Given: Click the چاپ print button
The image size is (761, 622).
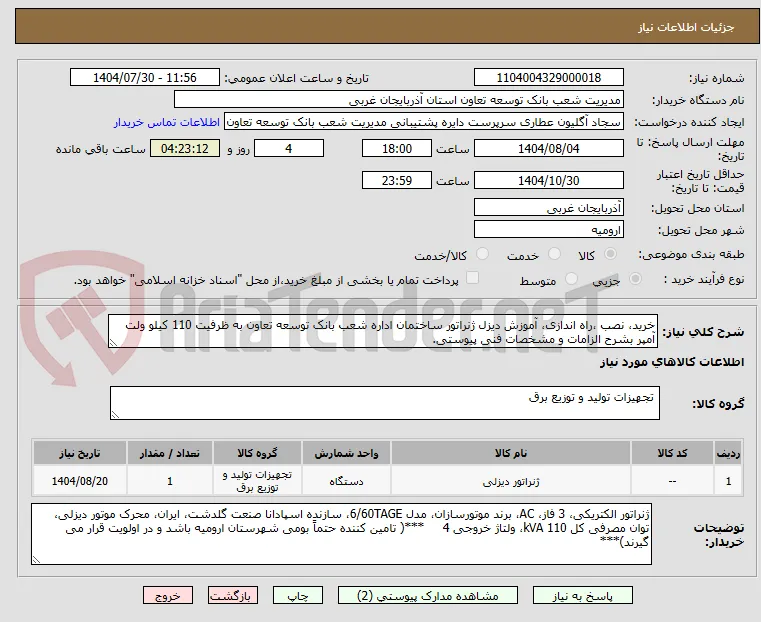Looking at the screenshot, I should 298,596.
